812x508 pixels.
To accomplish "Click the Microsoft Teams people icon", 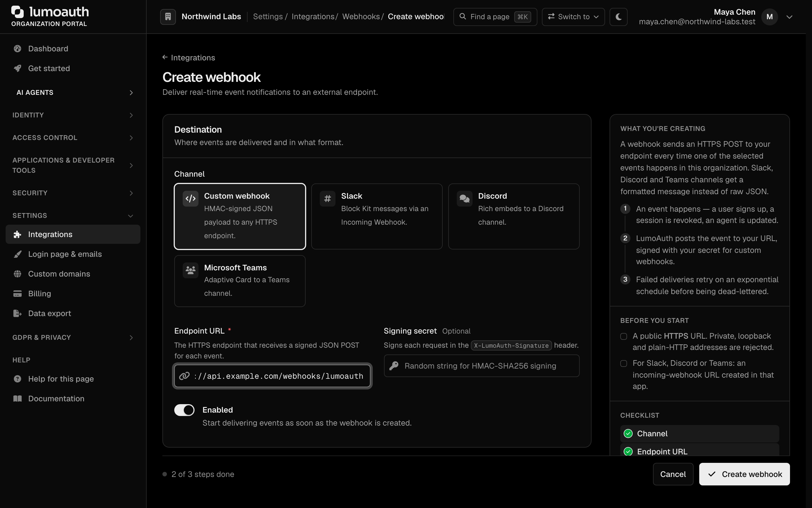I will pyautogui.click(x=191, y=270).
